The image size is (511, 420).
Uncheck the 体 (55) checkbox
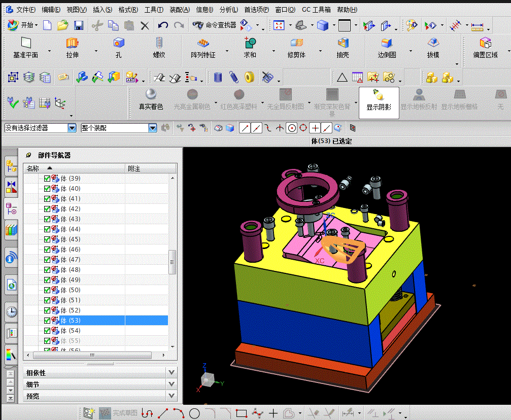pos(47,341)
